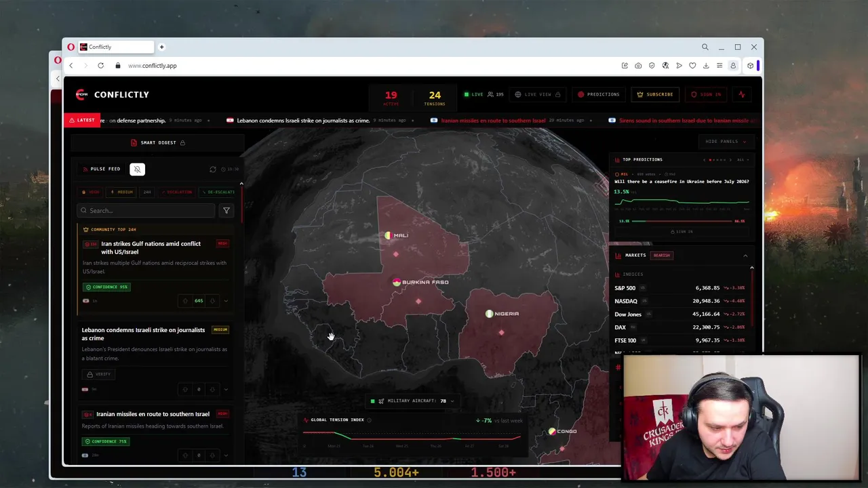Toggle the 24H time filter chip
The height and width of the screenshot is (488, 868).
point(147,192)
